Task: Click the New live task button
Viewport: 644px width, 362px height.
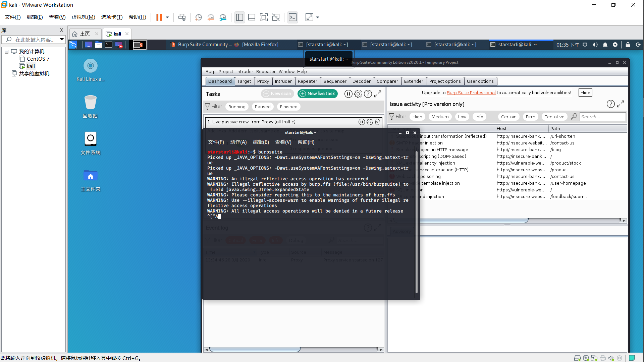Action: click(318, 94)
